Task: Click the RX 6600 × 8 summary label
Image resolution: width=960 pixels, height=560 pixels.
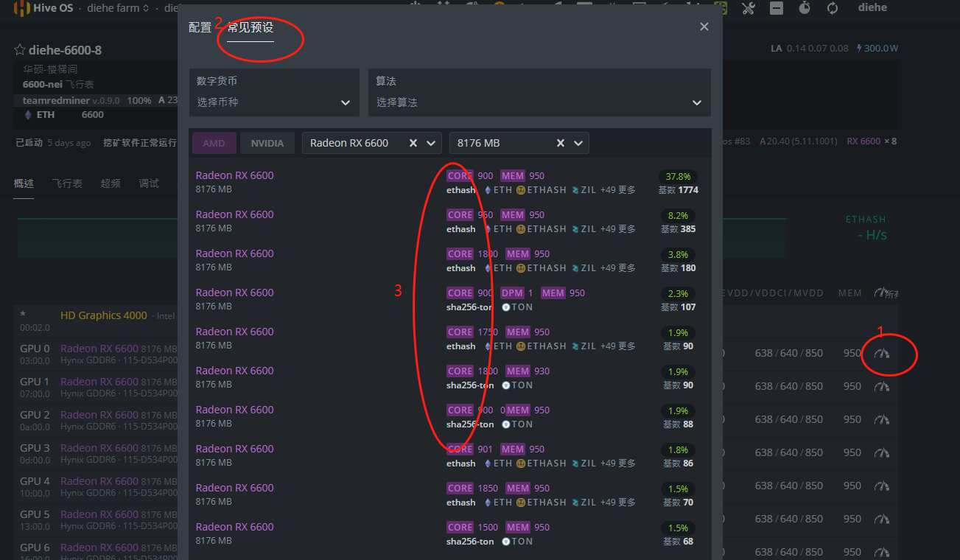Action: click(872, 141)
